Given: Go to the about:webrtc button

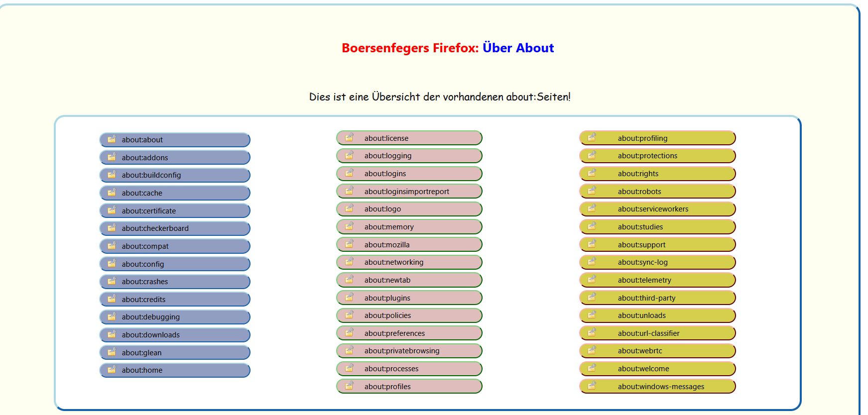Looking at the screenshot, I should point(657,351).
